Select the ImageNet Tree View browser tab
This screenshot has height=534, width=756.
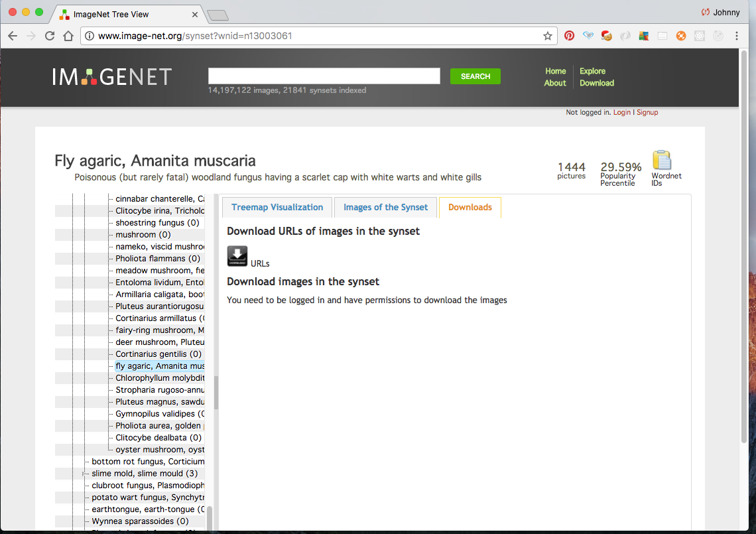coord(128,15)
